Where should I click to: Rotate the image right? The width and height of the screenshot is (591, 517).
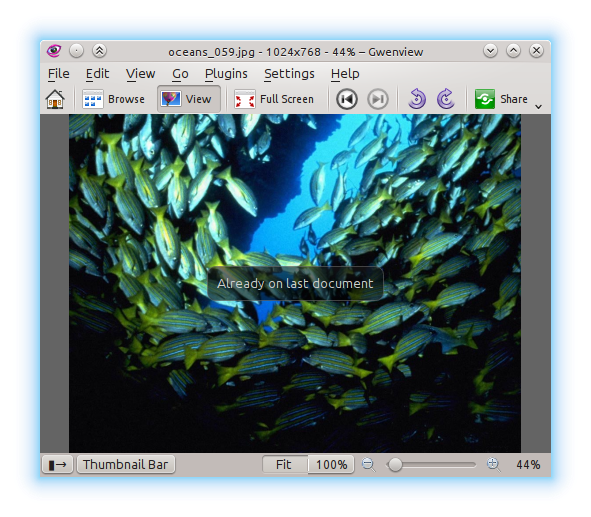point(446,99)
